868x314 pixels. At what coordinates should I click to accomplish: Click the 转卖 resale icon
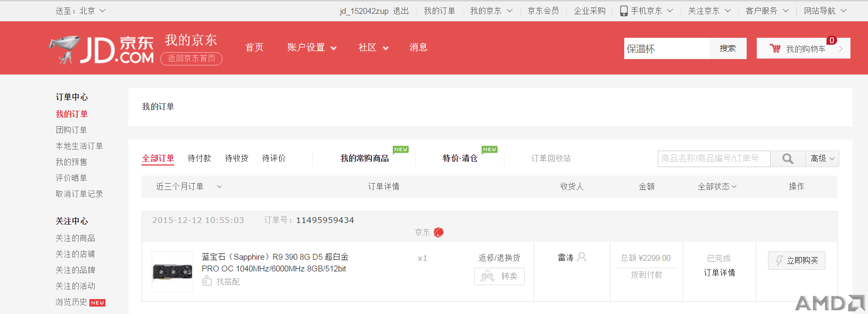(487, 276)
